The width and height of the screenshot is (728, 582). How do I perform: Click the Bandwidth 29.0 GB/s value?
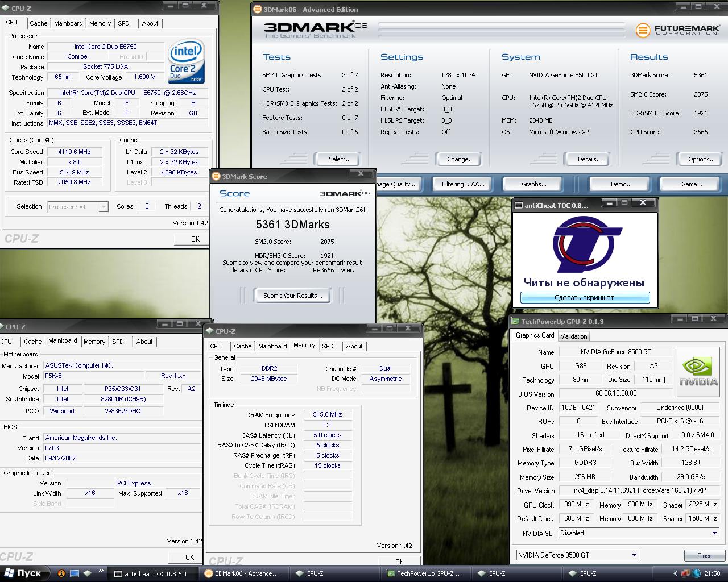pos(691,477)
